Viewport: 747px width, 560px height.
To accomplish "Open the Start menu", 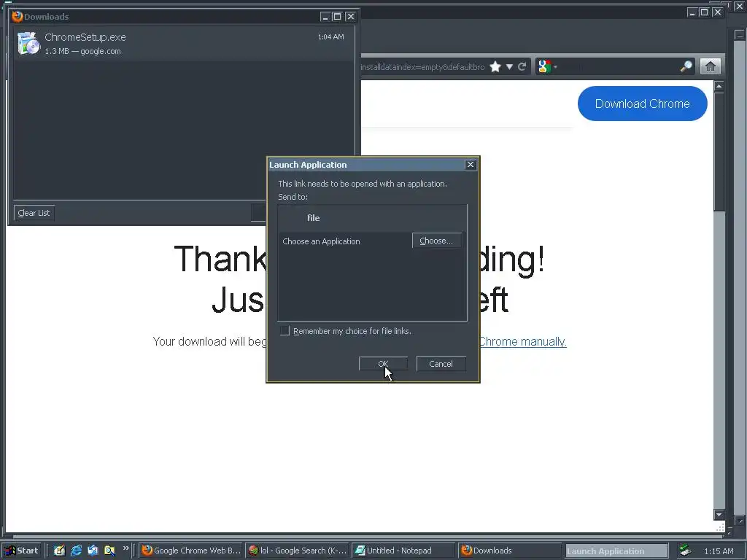I will [22, 551].
